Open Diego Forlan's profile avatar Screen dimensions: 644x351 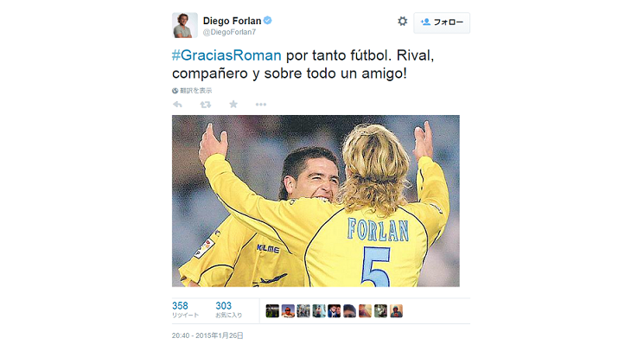pyautogui.click(x=185, y=25)
